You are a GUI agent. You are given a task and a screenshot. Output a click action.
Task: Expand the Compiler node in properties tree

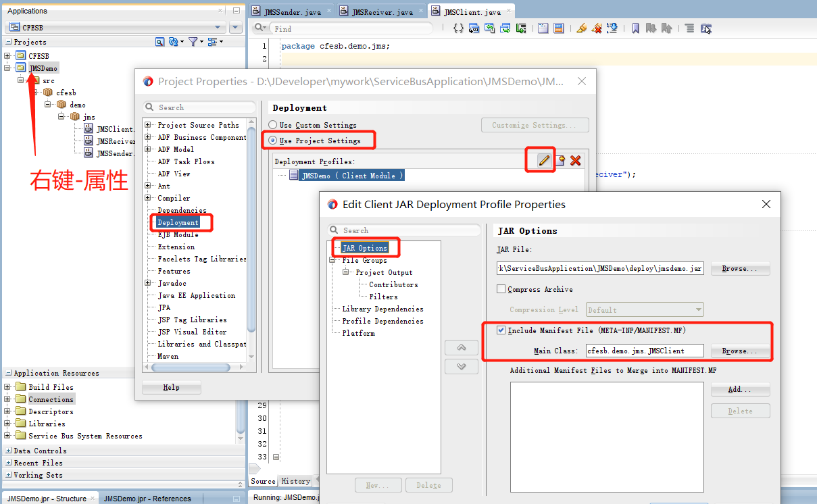pyautogui.click(x=148, y=198)
